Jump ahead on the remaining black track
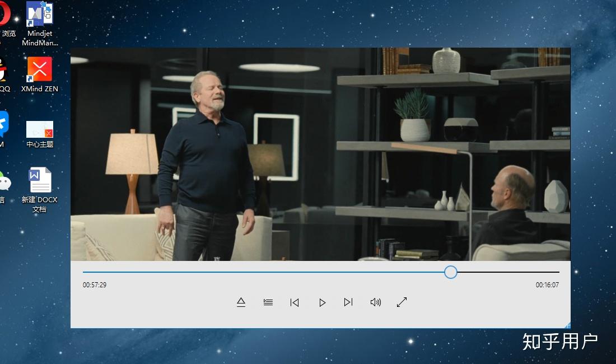 point(508,272)
